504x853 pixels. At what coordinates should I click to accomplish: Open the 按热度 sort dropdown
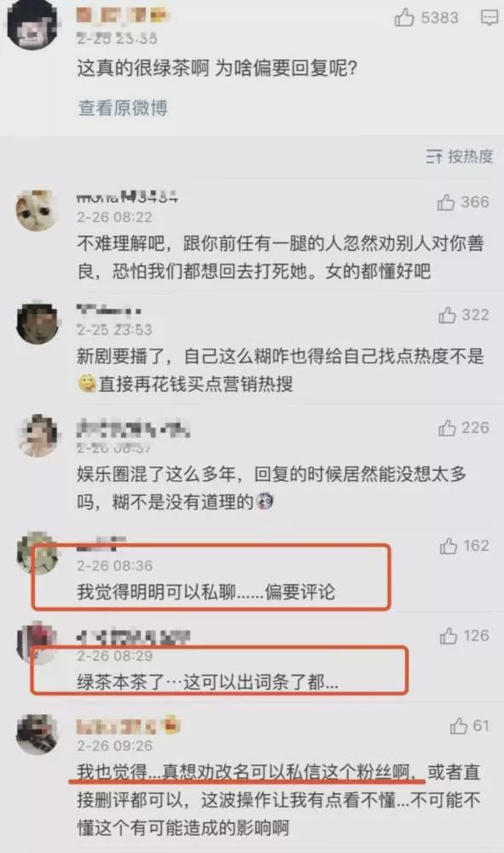460,157
